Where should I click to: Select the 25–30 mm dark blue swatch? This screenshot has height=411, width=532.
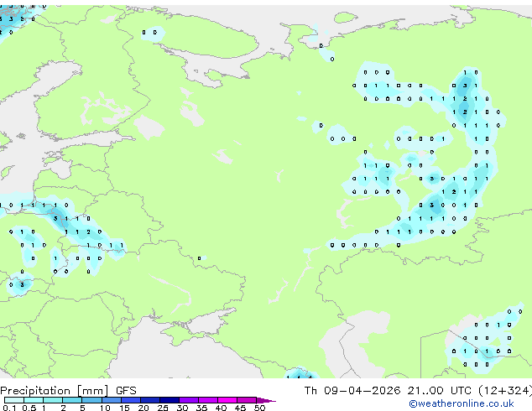coord(170,400)
